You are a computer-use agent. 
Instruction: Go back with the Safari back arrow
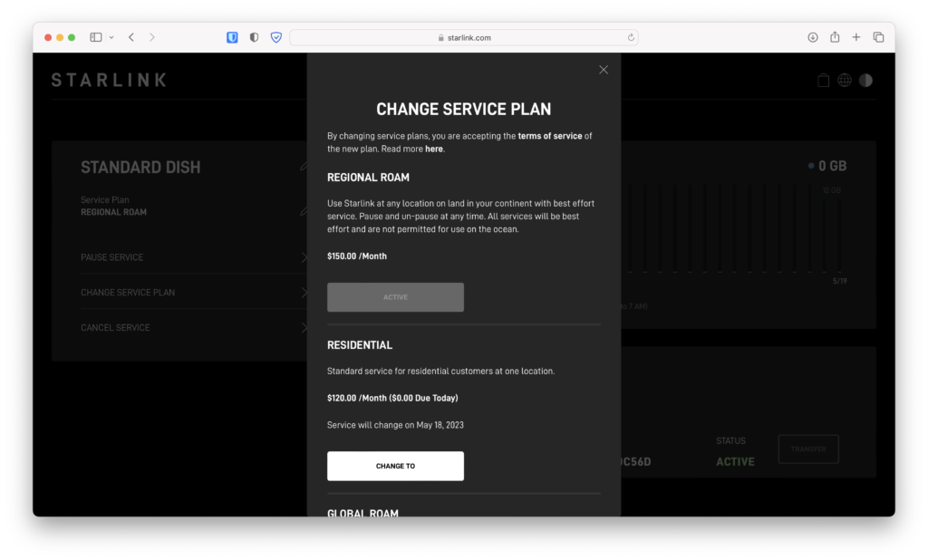[x=131, y=37]
